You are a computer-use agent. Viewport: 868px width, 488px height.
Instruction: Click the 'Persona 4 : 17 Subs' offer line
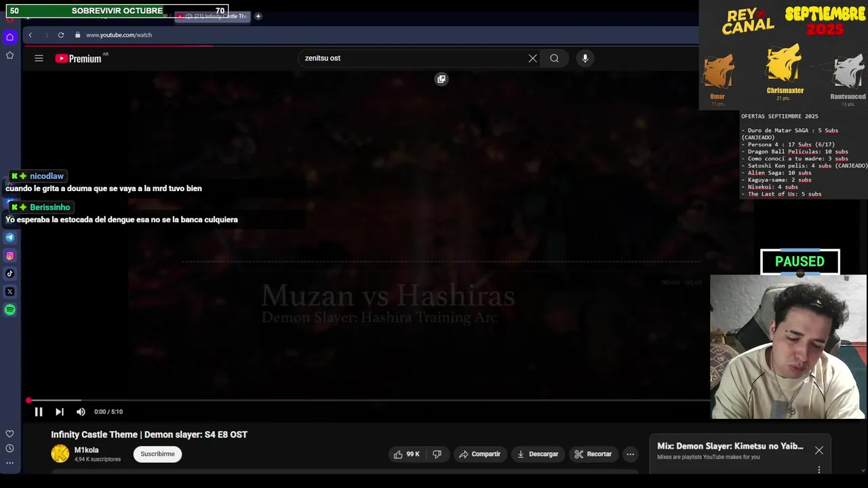click(787, 144)
